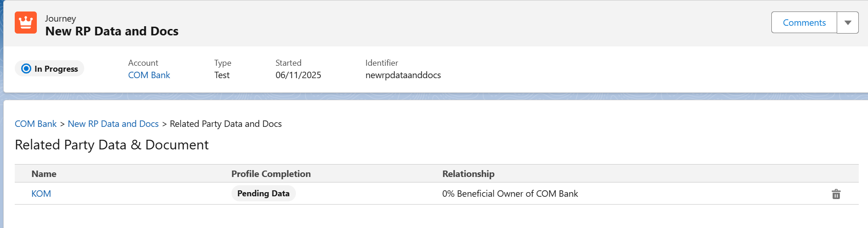Image resolution: width=868 pixels, height=228 pixels.
Task: Click the Related Party Data & Document heading
Action: (112, 145)
